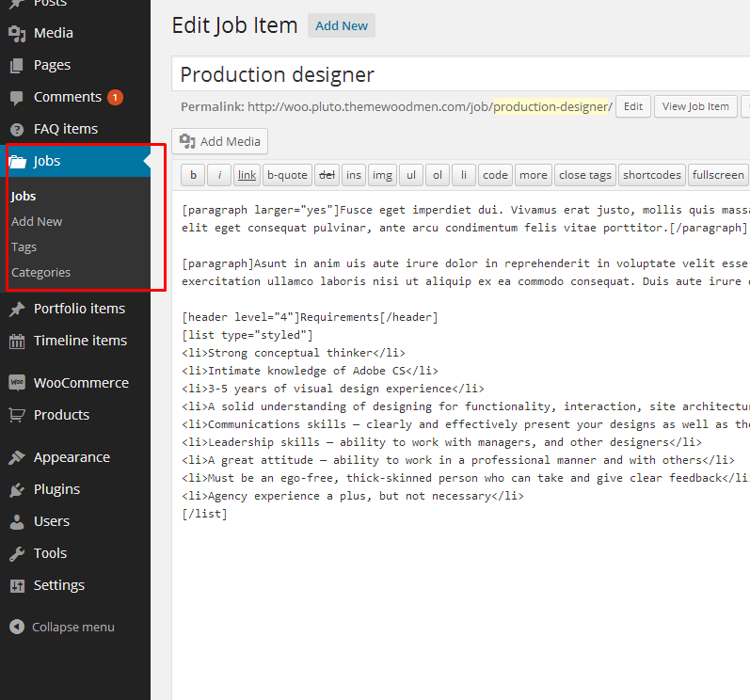This screenshot has height=700, width=750.
Task: Click the ins quicktag button
Action: point(354,176)
